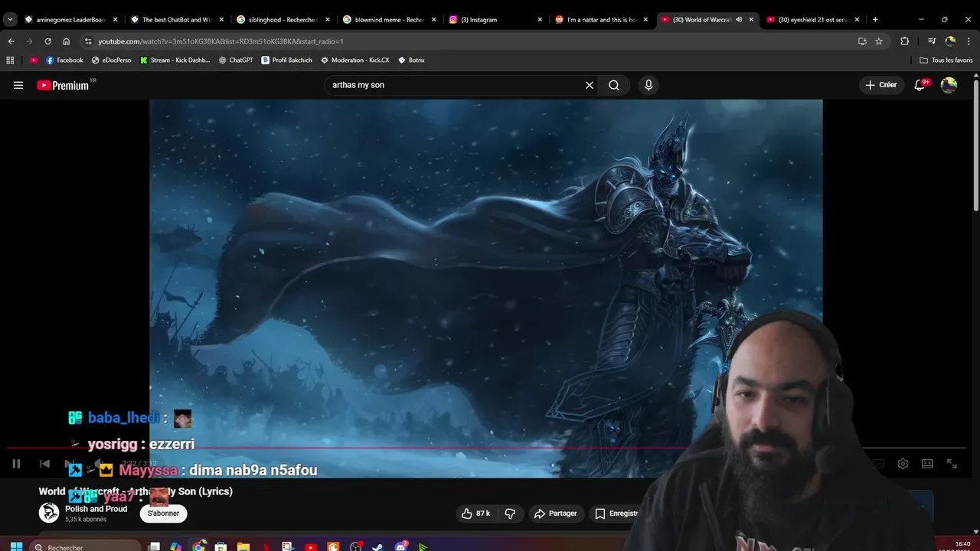Viewport: 980px width, 551px height.
Task: Open the Chrome profile avatar
Action: 950,41
